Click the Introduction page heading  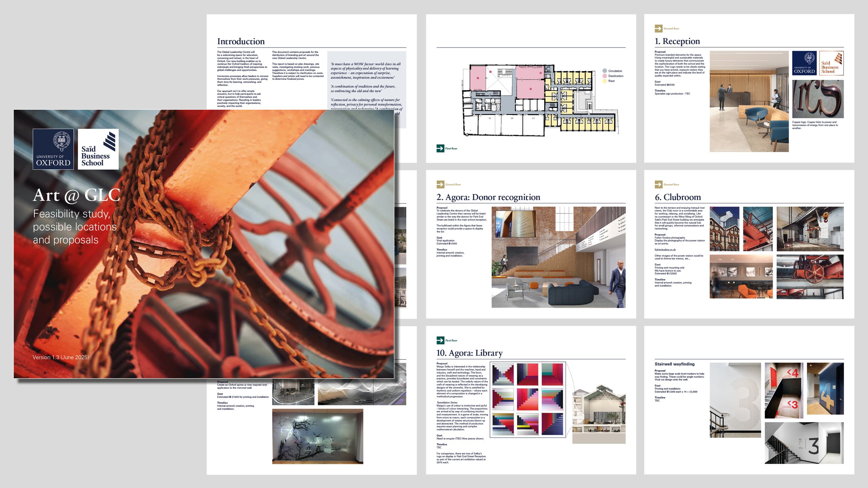241,41
